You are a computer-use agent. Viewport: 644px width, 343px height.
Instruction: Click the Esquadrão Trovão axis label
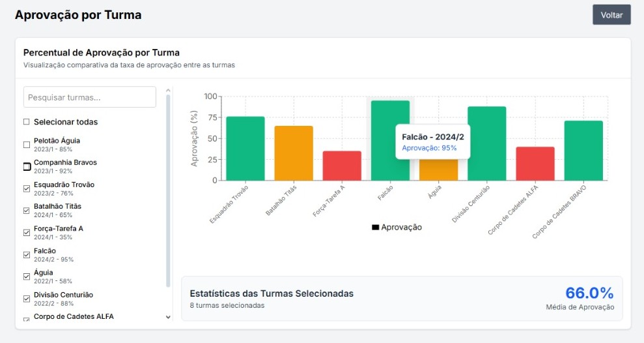(229, 205)
